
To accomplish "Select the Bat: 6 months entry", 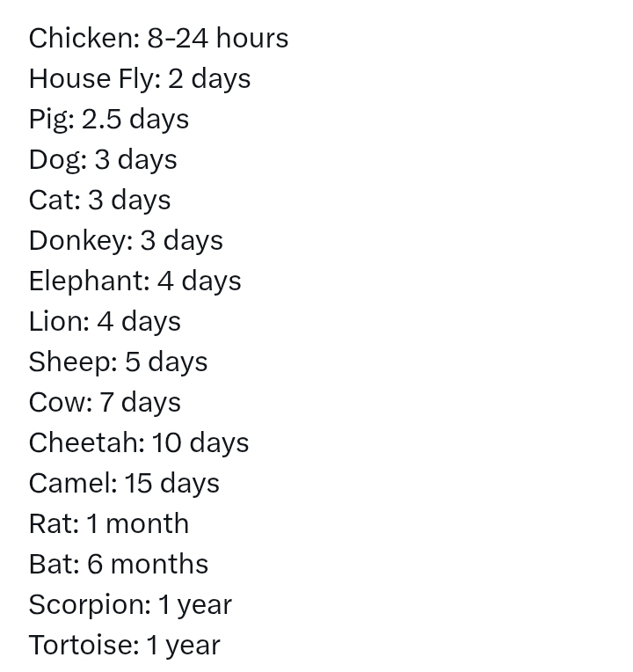I will tap(119, 564).
